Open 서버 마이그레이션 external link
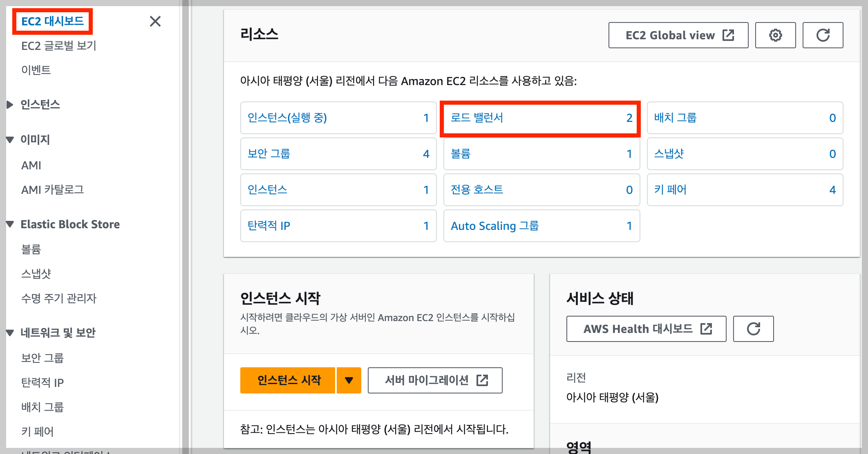This screenshot has height=454, width=868. (435, 380)
